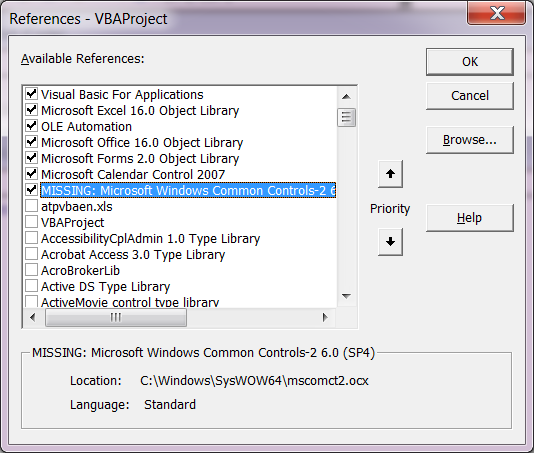Select 'Acrobat Access 3.0 Type Library' row
Viewport: 537px width, 455px height.
134,256
